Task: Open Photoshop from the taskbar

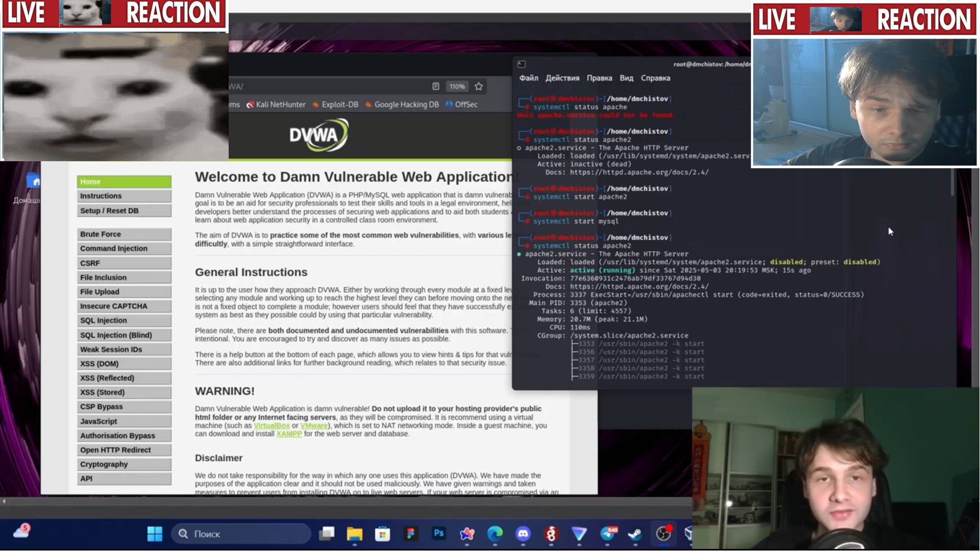Action: click(x=438, y=534)
